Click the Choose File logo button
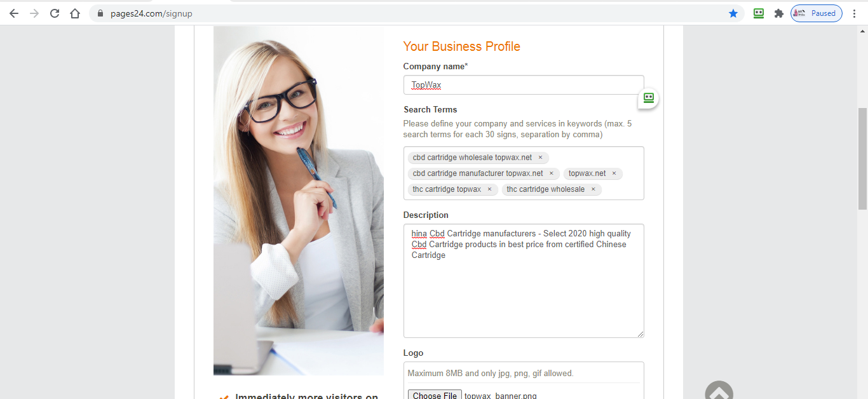This screenshot has height=399, width=868. click(435, 395)
